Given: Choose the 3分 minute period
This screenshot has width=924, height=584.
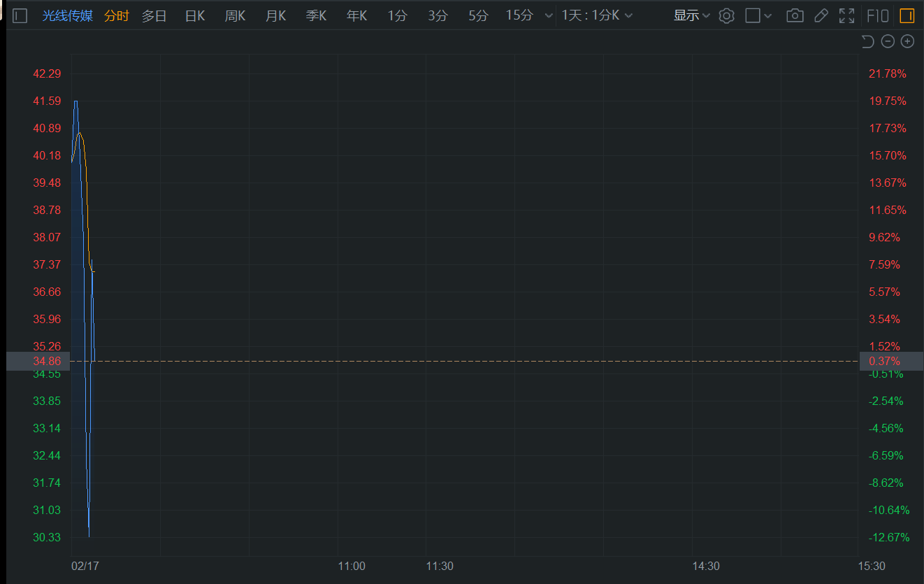Looking at the screenshot, I should point(438,15).
